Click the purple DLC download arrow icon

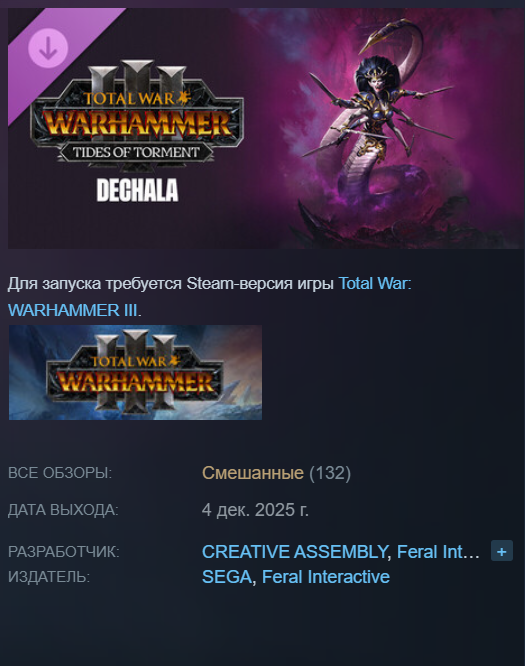pos(48,48)
